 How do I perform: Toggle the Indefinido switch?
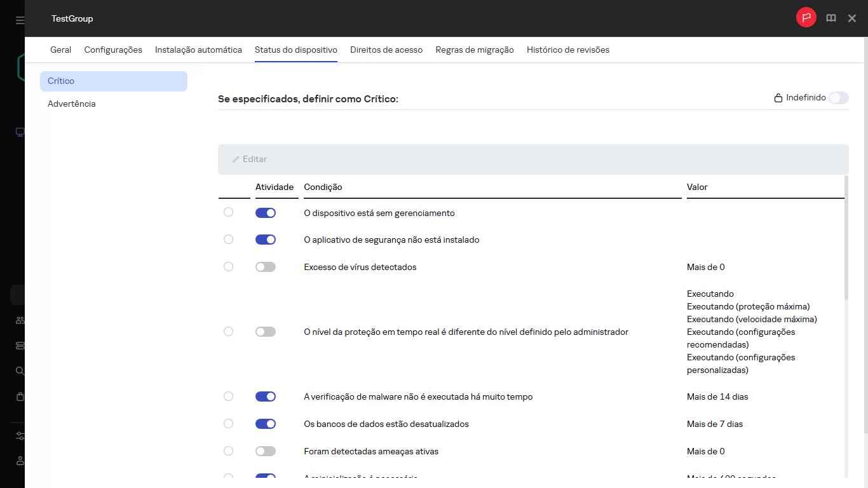(839, 98)
